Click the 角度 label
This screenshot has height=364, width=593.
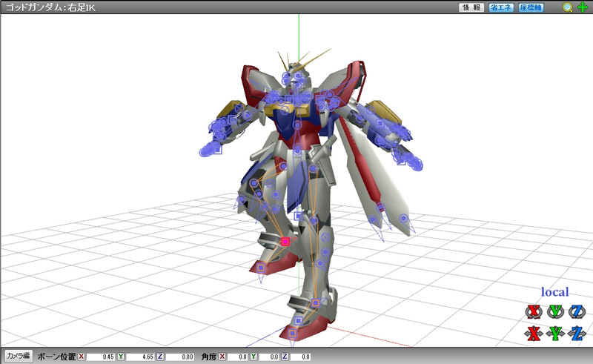click(x=209, y=357)
